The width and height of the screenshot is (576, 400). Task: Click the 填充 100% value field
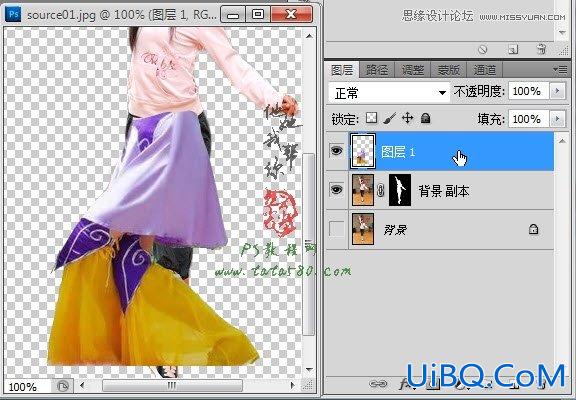(529, 119)
